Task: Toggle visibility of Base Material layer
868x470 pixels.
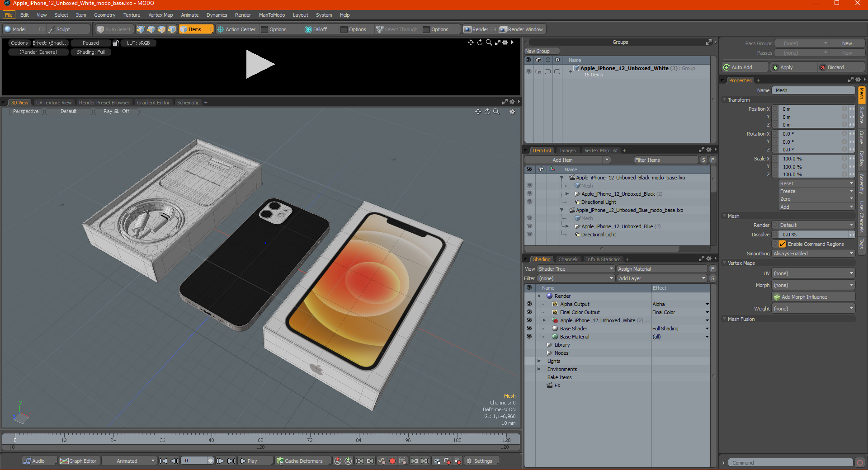Action: (529, 337)
